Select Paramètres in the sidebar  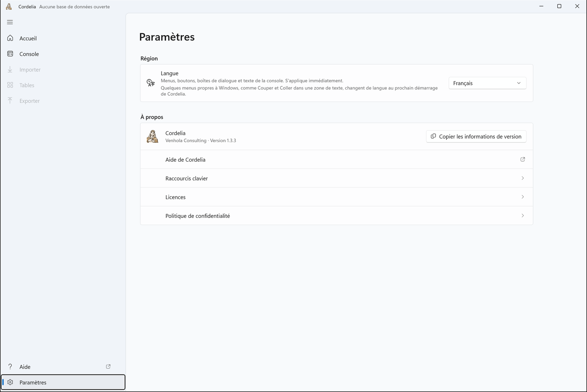63,382
